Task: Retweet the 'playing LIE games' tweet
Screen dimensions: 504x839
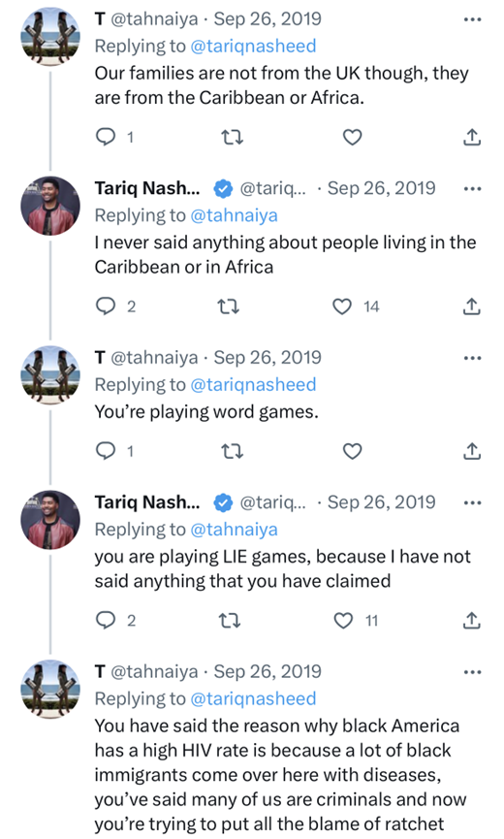Action: [x=230, y=621]
